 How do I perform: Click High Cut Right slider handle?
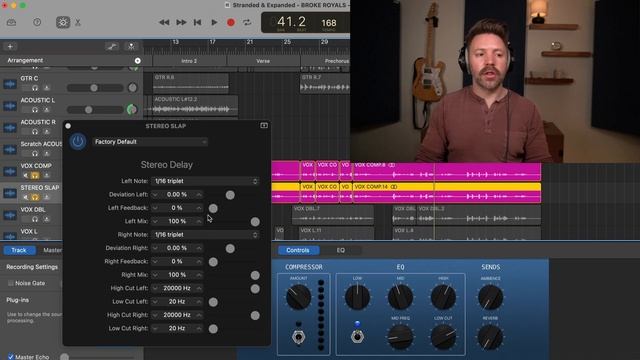[255, 315]
